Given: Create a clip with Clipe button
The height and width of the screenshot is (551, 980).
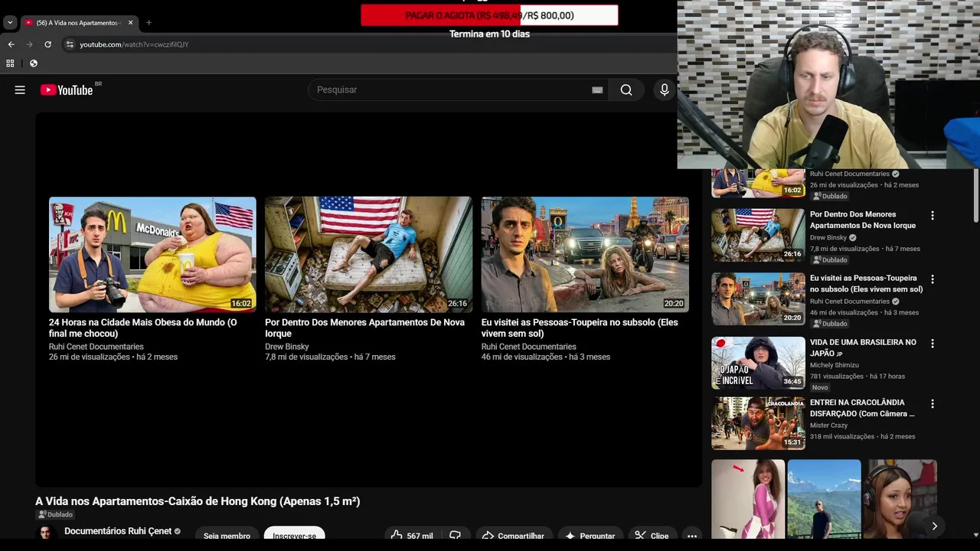Looking at the screenshot, I should 652,536.
